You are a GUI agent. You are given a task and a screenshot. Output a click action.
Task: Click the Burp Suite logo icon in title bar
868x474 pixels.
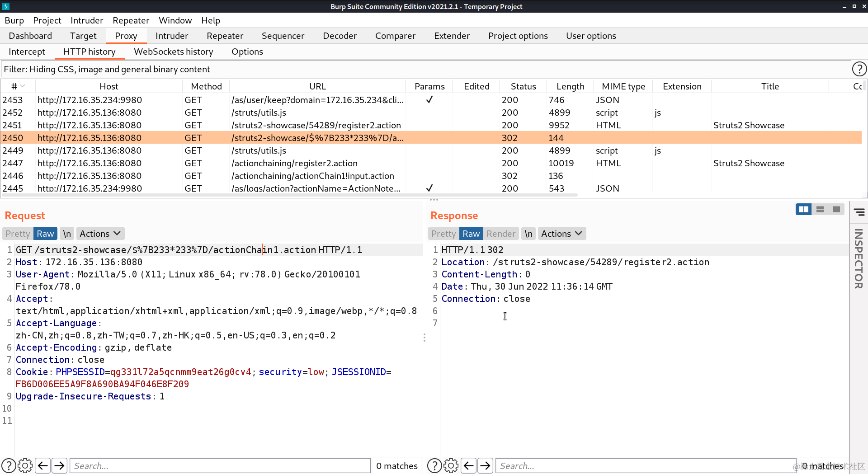click(x=6, y=6)
